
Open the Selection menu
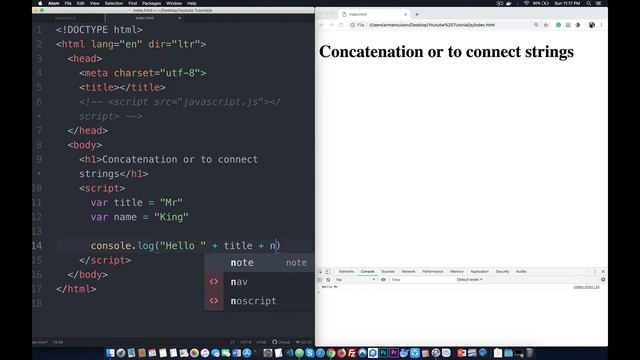113,3
